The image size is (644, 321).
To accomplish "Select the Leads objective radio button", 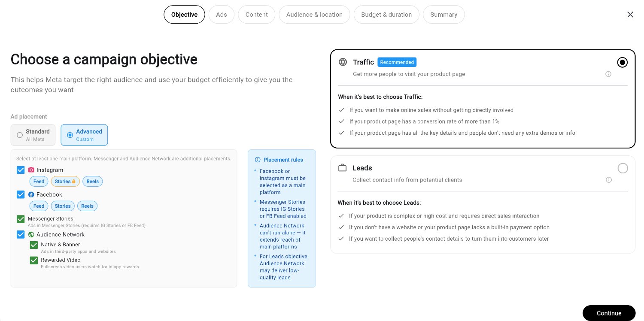I will tap(623, 168).
